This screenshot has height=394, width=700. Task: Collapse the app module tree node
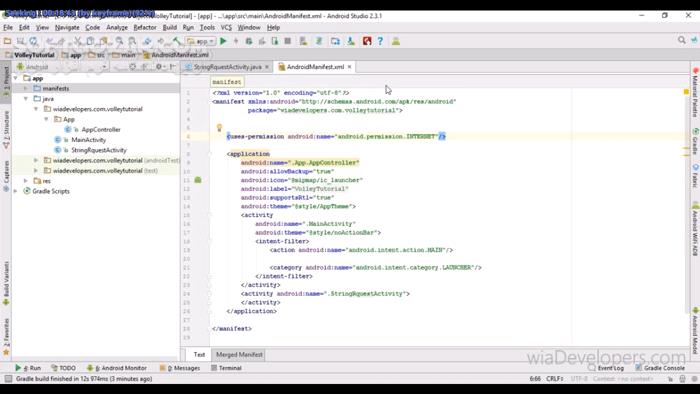(16, 78)
